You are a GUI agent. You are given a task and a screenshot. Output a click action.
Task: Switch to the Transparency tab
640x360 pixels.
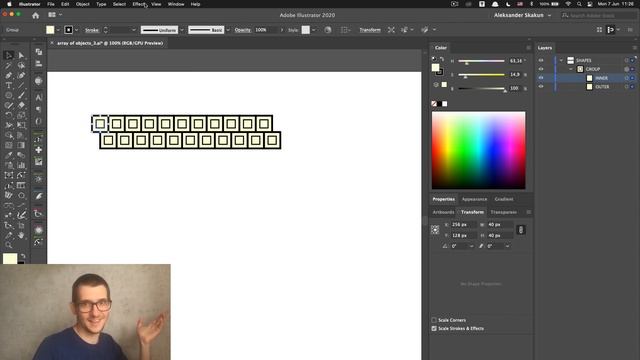pyautogui.click(x=504, y=212)
